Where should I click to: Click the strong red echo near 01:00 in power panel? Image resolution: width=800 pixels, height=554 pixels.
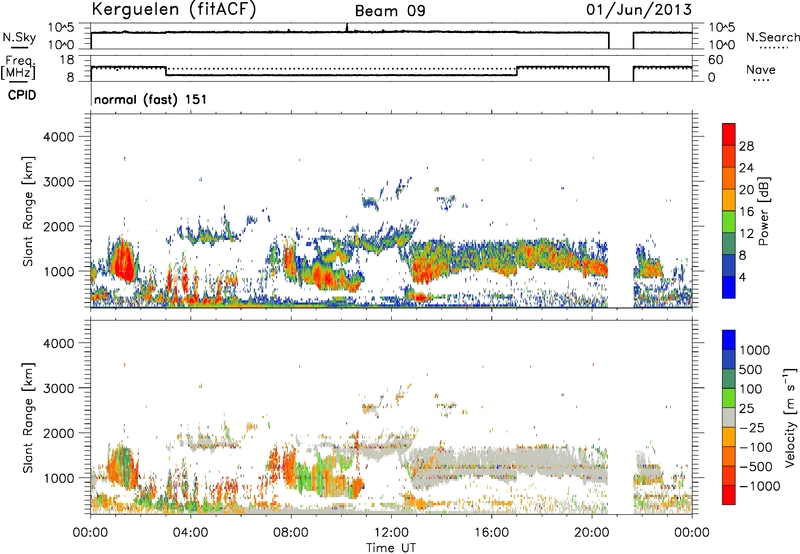click(x=124, y=261)
